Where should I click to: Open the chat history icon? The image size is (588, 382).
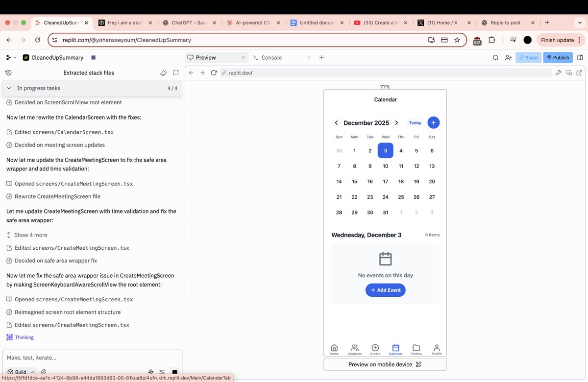(8, 72)
